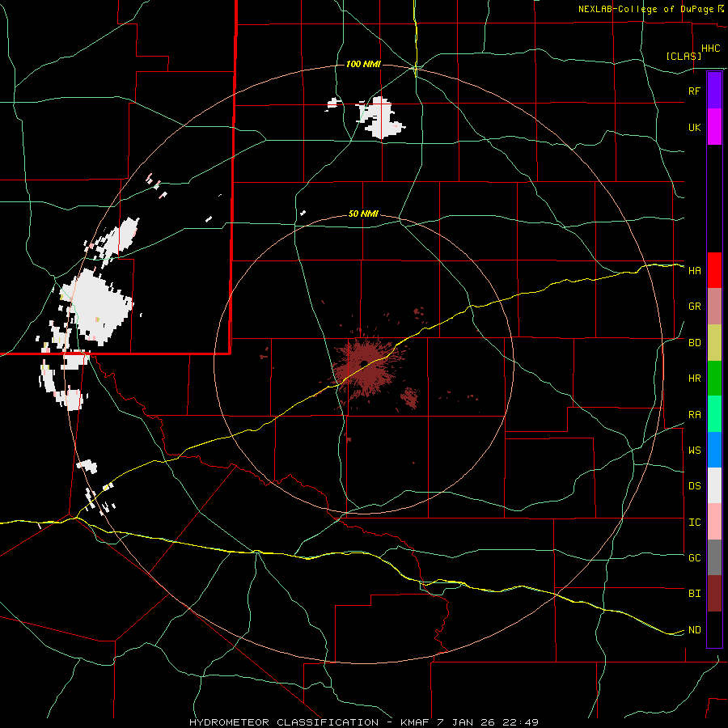728x728 pixels.
Task: Click the RF purple legend color swatch
Action: click(714, 91)
